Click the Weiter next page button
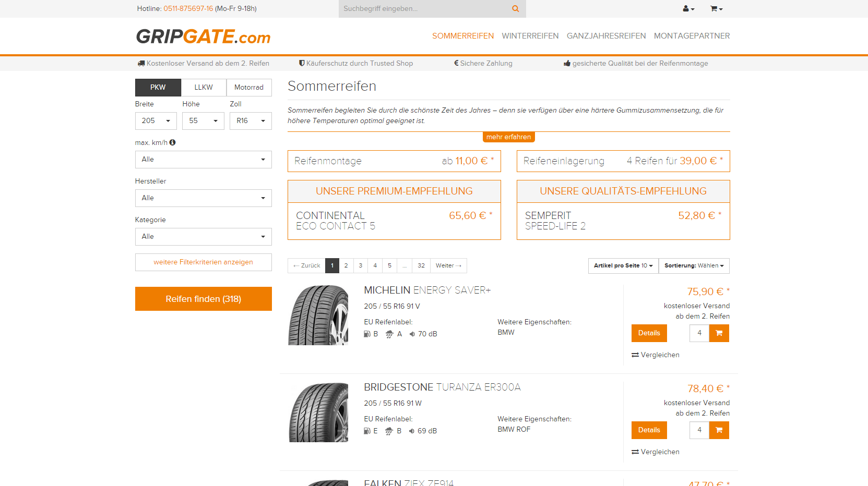The width and height of the screenshot is (868, 486). [x=449, y=266]
